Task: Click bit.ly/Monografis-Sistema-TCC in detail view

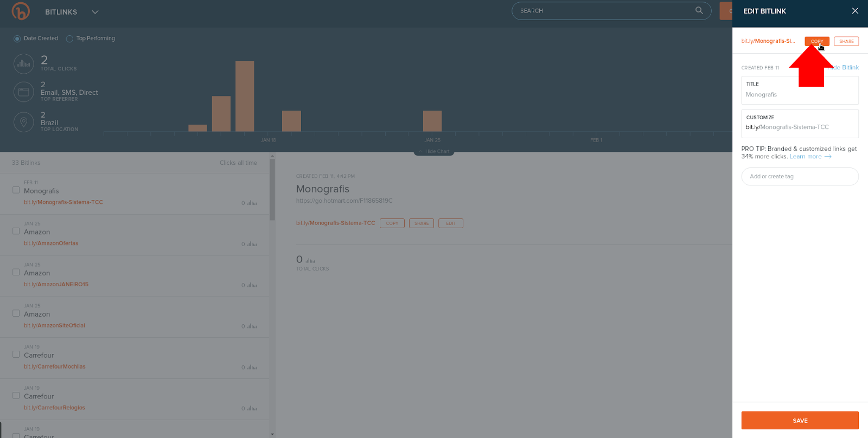Action: [x=336, y=223]
